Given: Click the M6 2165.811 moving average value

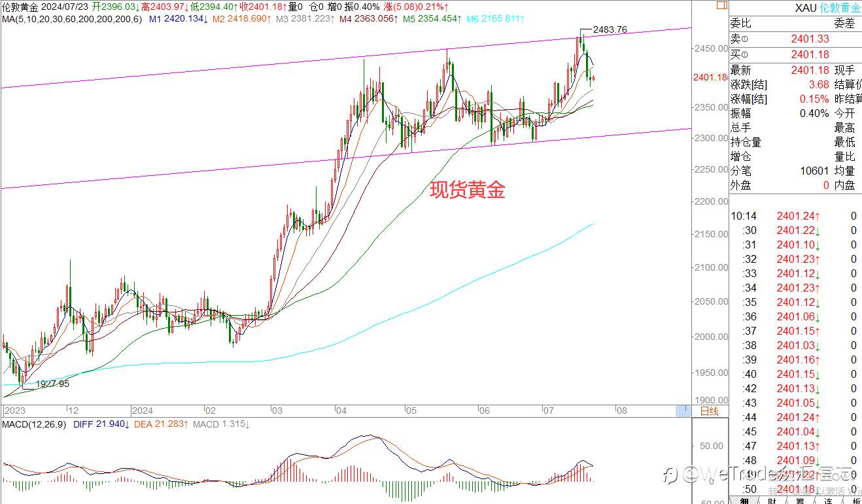Looking at the screenshot, I should click(494, 18).
